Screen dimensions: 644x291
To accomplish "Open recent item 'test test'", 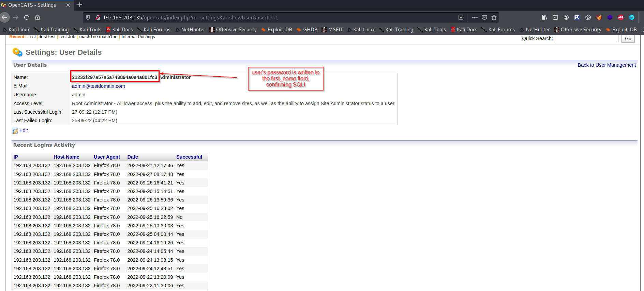I will pos(47,36).
